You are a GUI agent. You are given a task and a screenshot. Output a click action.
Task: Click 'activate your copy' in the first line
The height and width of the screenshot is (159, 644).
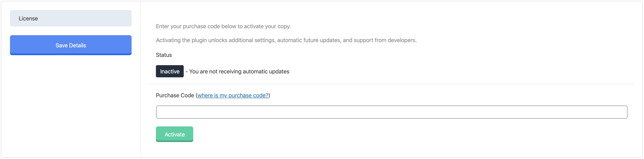click(267, 26)
